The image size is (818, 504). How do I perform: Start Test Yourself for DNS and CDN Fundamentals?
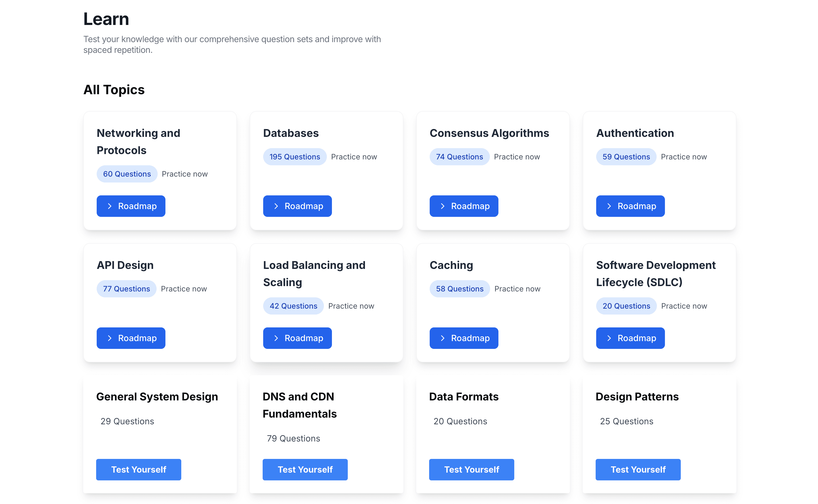coord(305,469)
